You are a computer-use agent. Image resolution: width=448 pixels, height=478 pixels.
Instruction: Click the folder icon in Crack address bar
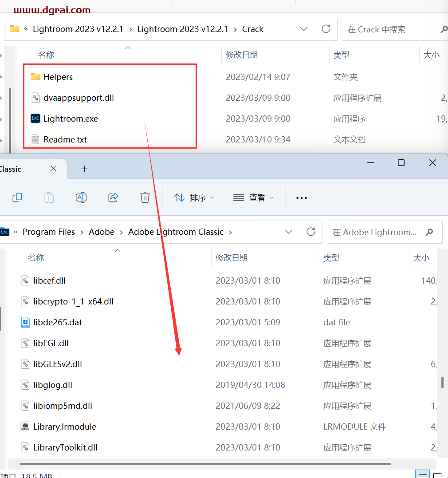click(14, 29)
